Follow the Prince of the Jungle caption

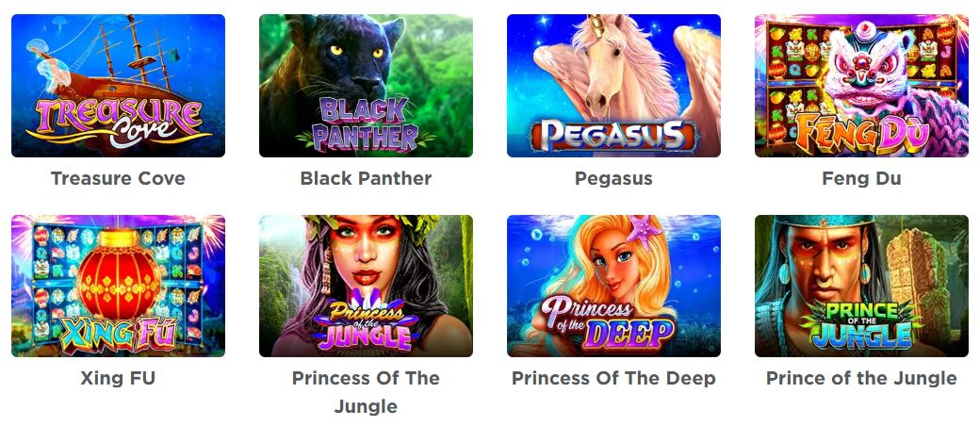click(x=861, y=379)
